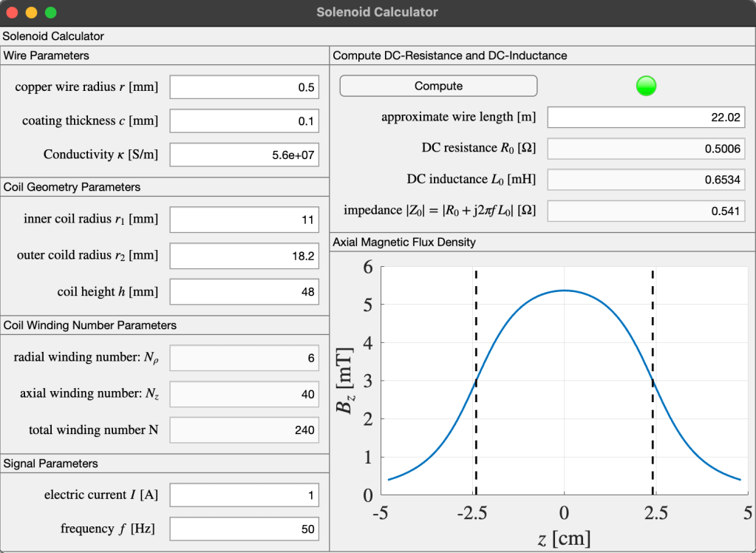Click the Compute button
The height and width of the screenshot is (553, 756).
438,86
